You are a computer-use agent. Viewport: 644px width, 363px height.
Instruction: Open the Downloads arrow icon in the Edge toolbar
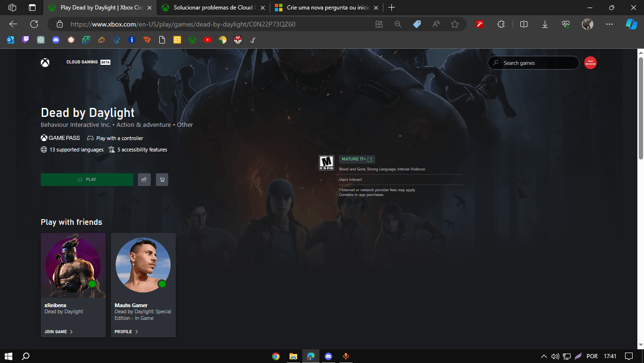click(x=545, y=24)
